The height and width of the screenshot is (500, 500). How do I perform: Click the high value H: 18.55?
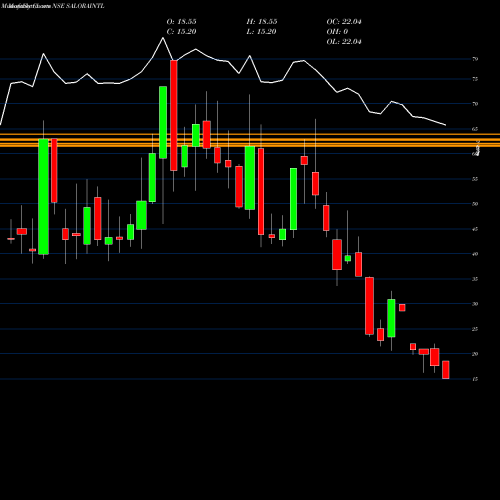pyautogui.click(x=262, y=22)
